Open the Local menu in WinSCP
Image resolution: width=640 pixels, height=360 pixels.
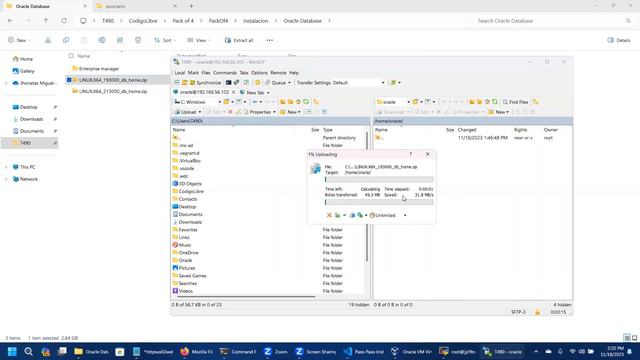coord(180,73)
